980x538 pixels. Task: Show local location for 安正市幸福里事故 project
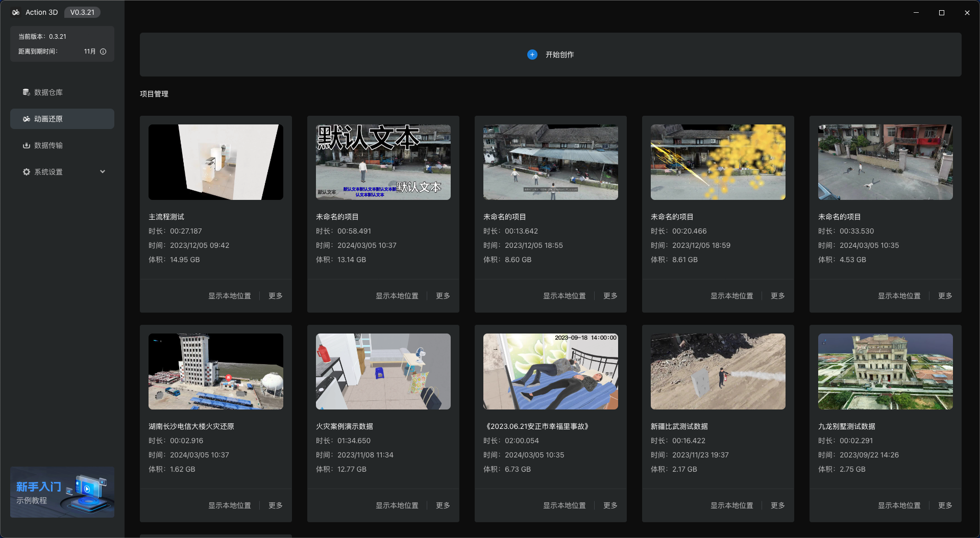point(564,505)
